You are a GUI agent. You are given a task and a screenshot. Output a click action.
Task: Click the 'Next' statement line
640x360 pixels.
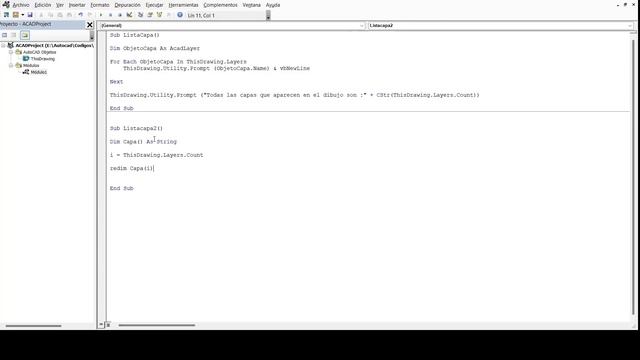pos(116,82)
